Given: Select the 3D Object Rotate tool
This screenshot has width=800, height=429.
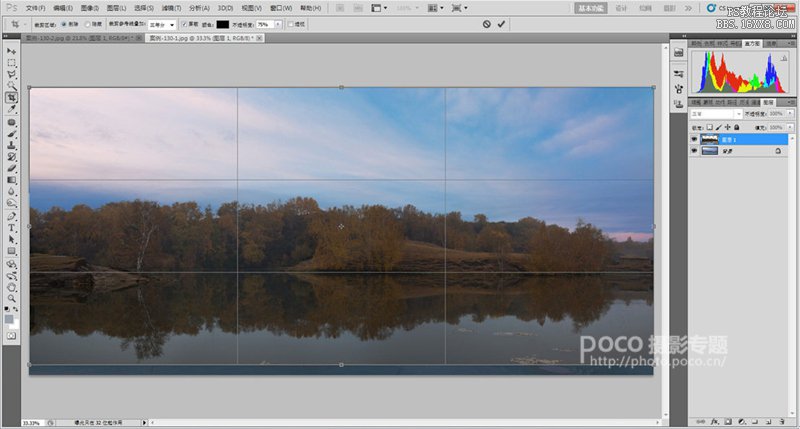Looking at the screenshot, I should click(x=11, y=264).
